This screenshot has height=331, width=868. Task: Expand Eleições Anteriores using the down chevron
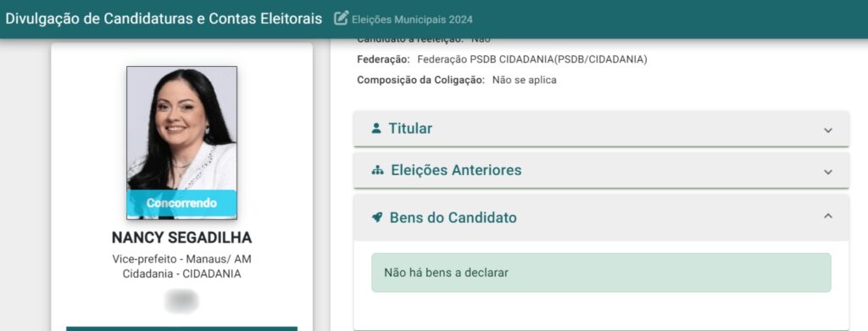coord(828,172)
